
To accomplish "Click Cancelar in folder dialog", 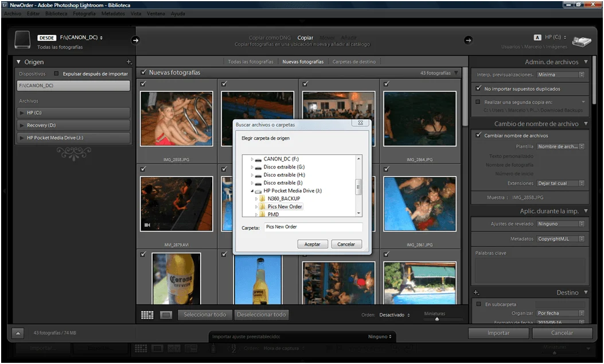I will [x=346, y=244].
